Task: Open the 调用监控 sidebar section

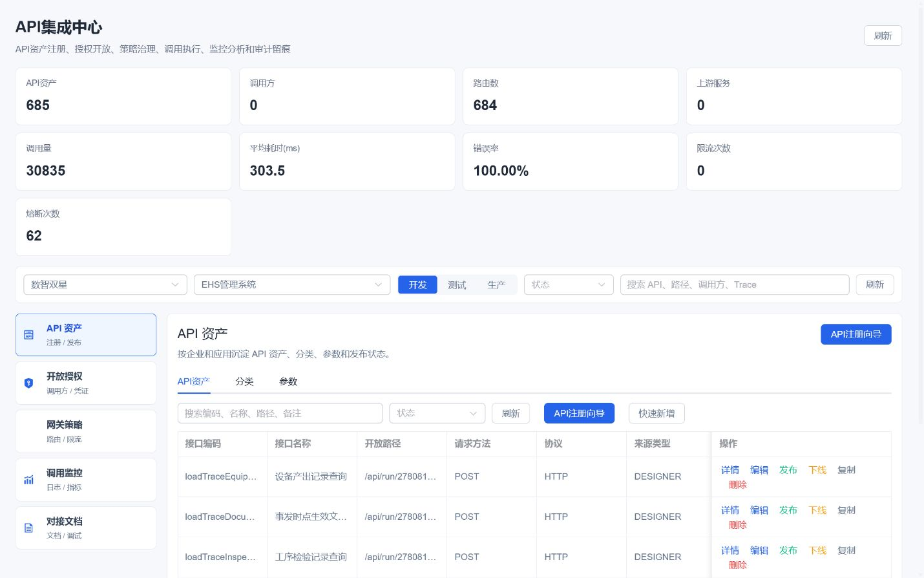Action: tap(86, 480)
